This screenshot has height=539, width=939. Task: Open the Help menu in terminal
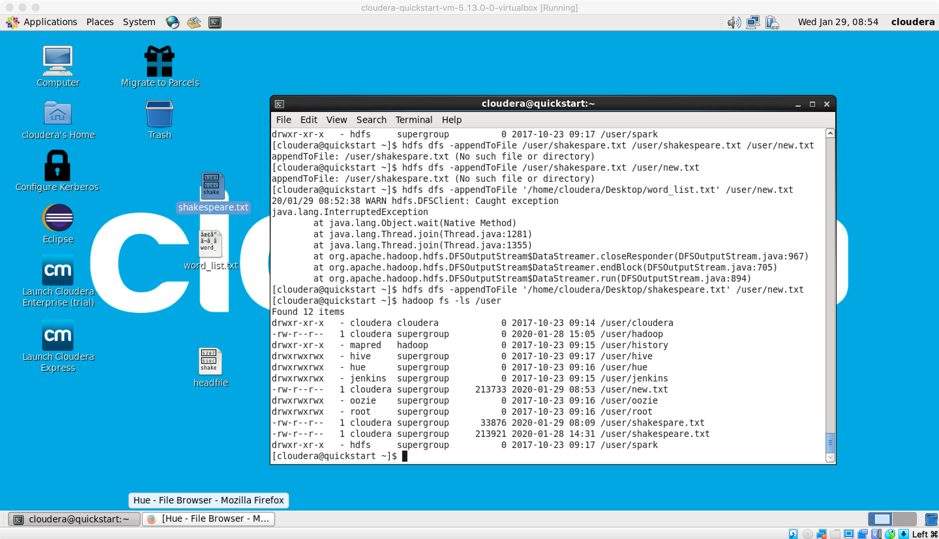tap(452, 120)
